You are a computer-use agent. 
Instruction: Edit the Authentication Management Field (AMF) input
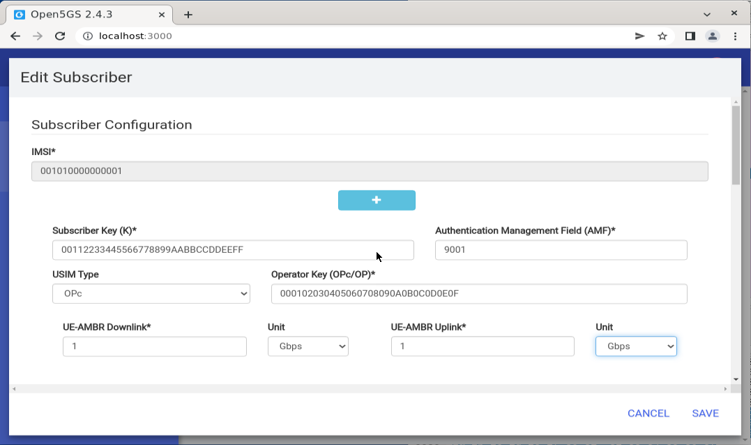(561, 250)
